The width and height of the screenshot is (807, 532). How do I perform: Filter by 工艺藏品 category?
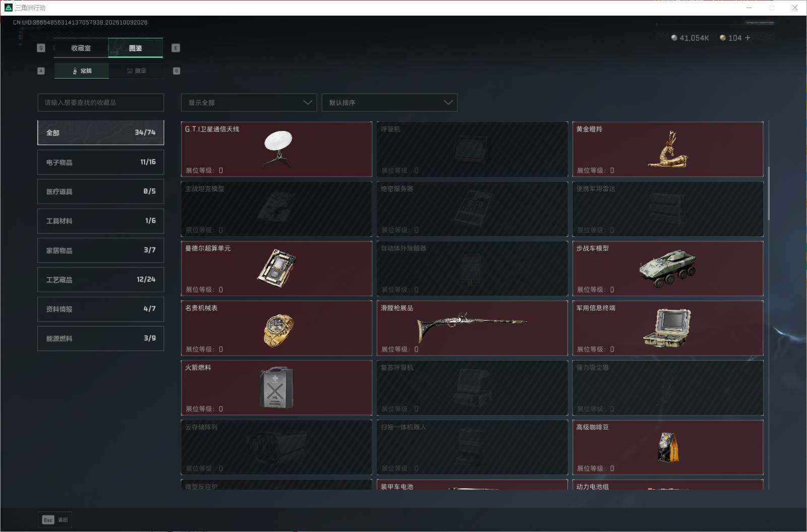(x=101, y=280)
